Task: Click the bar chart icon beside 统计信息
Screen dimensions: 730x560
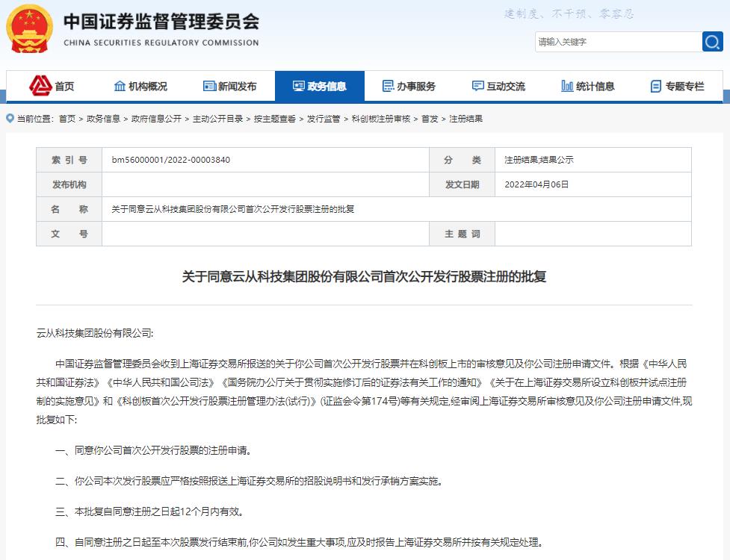Action: tap(567, 86)
